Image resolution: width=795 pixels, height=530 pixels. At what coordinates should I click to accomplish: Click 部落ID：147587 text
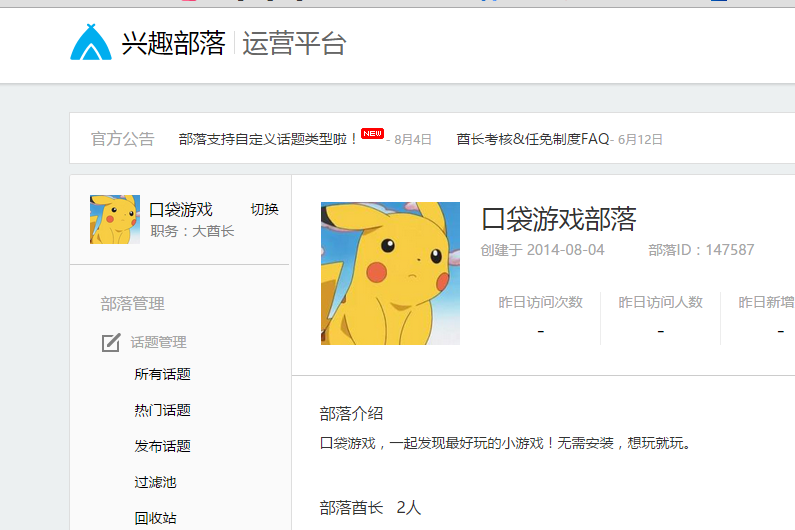(701, 250)
